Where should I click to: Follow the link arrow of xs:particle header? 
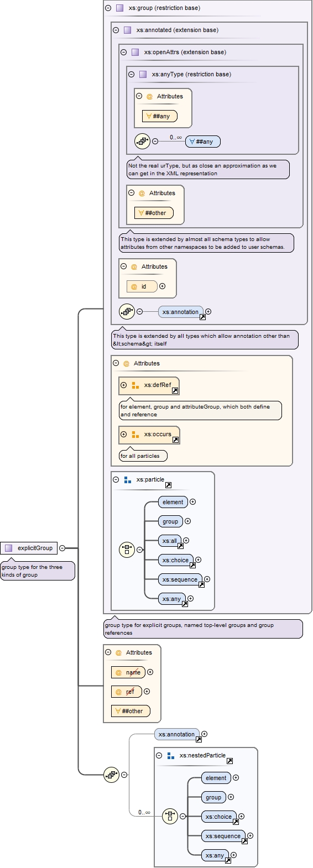click(168, 485)
